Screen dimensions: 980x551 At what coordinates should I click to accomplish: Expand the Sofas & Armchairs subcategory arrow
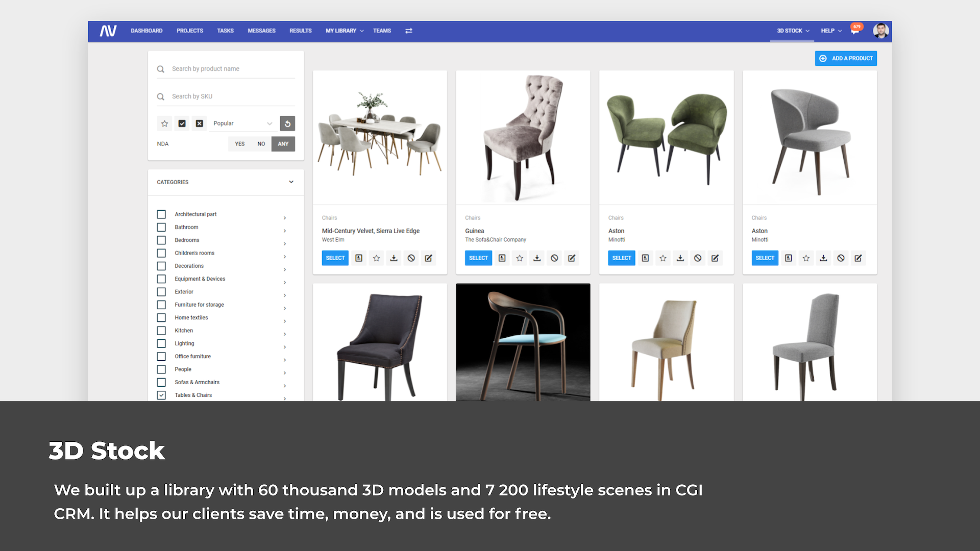(x=285, y=386)
